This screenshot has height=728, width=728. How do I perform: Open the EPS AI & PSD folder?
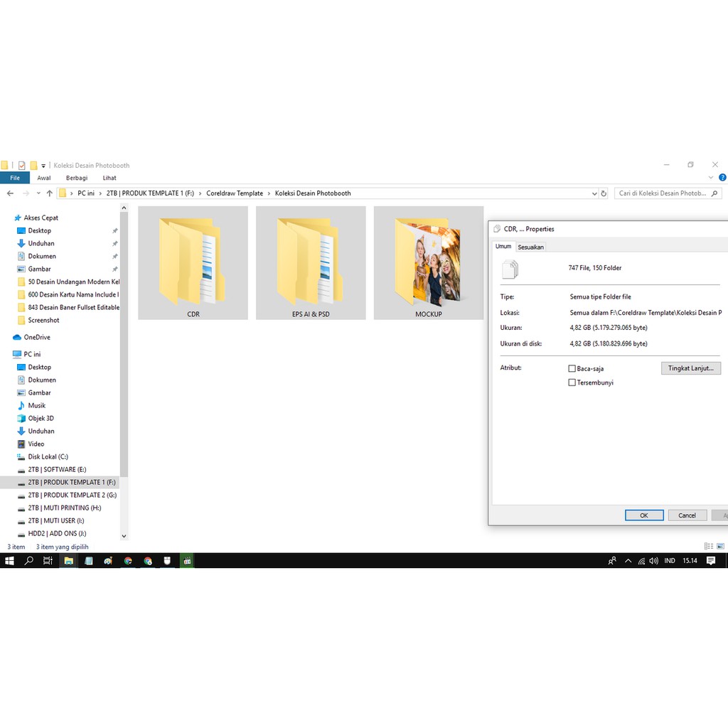click(x=311, y=263)
